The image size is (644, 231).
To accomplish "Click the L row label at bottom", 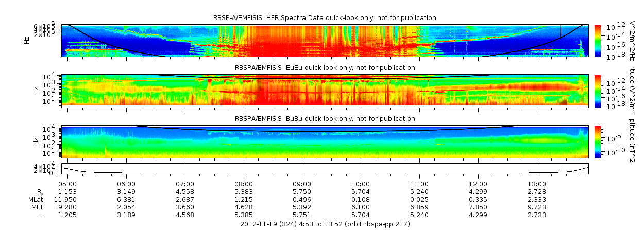I will click(x=42, y=215).
